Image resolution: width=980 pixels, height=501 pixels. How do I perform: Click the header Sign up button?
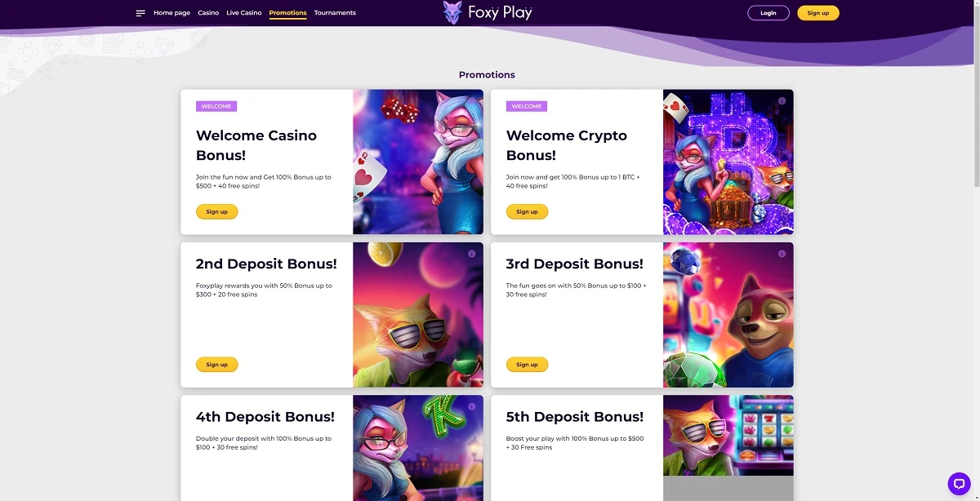pyautogui.click(x=818, y=13)
